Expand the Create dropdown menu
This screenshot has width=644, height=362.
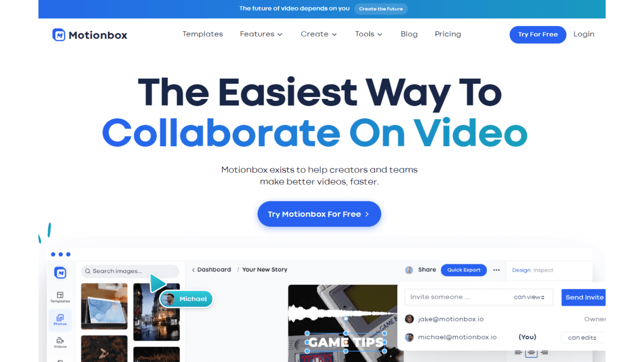[318, 34]
